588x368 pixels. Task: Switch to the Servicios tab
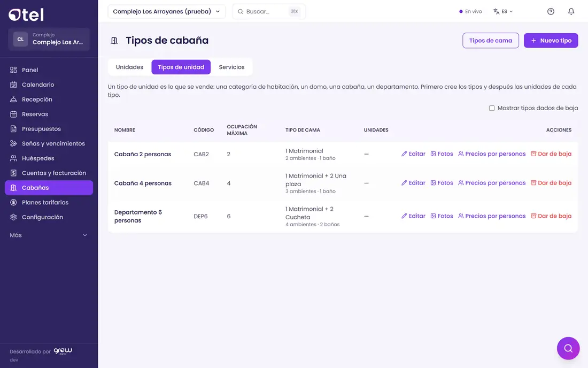[231, 67]
